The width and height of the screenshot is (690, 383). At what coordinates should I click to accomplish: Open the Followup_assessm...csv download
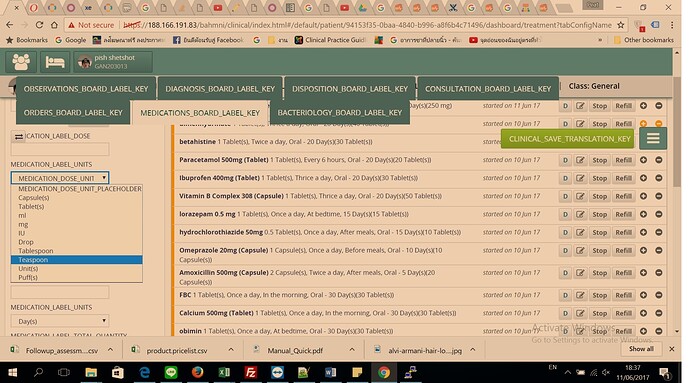click(55, 350)
